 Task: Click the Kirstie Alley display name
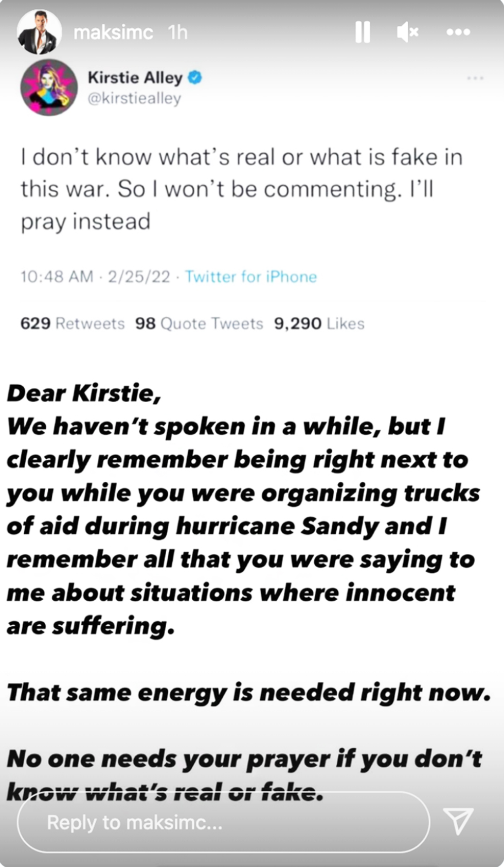(x=135, y=78)
